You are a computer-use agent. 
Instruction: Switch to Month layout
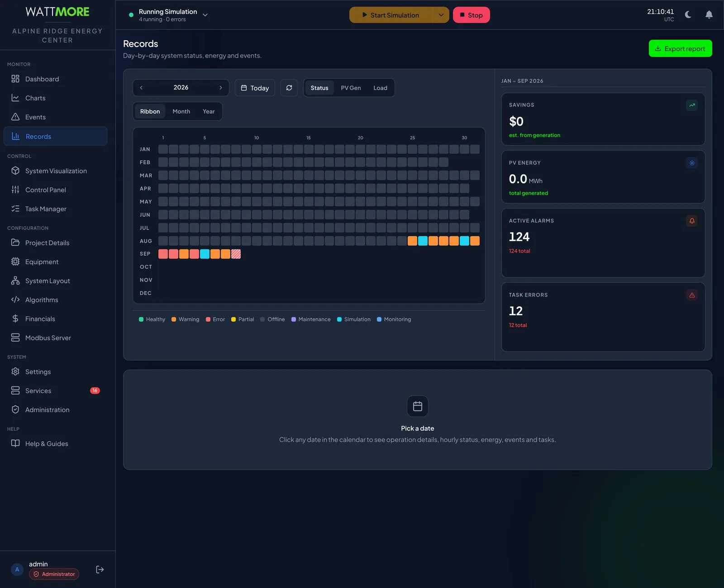(181, 111)
